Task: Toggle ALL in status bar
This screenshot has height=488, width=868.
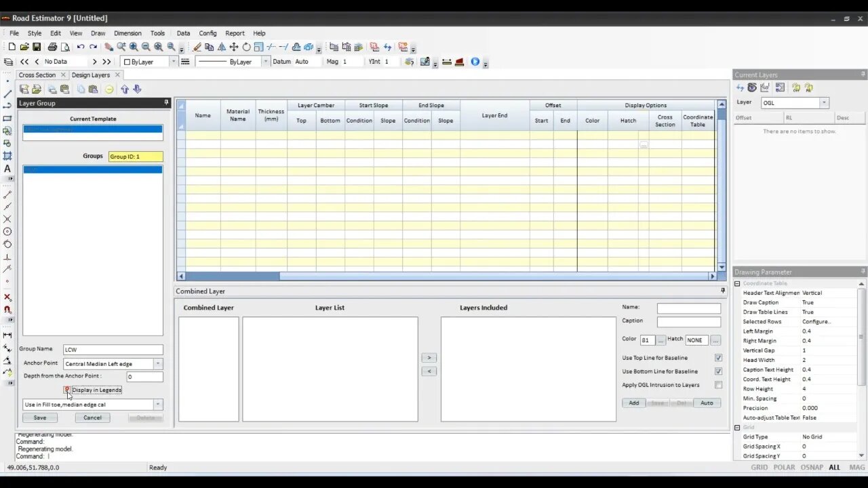Action: point(834,467)
